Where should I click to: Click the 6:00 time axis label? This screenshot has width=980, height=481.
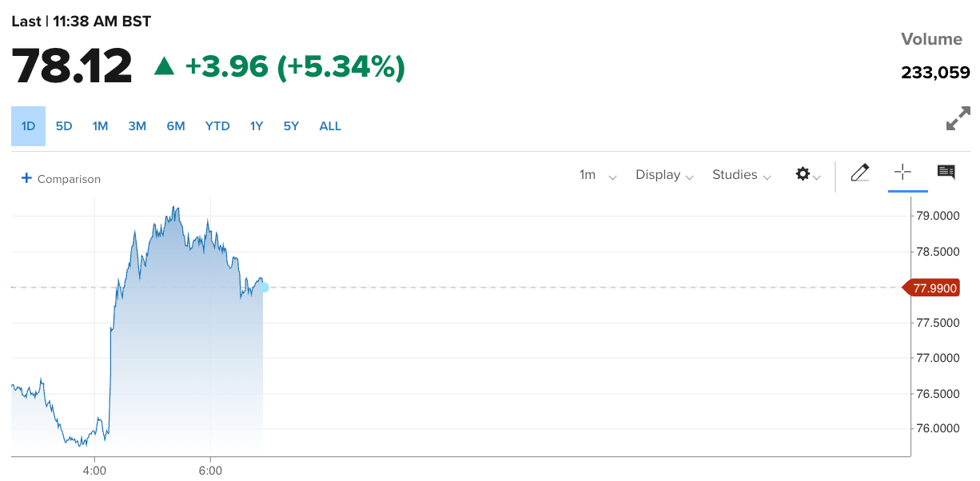(x=210, y=471)
